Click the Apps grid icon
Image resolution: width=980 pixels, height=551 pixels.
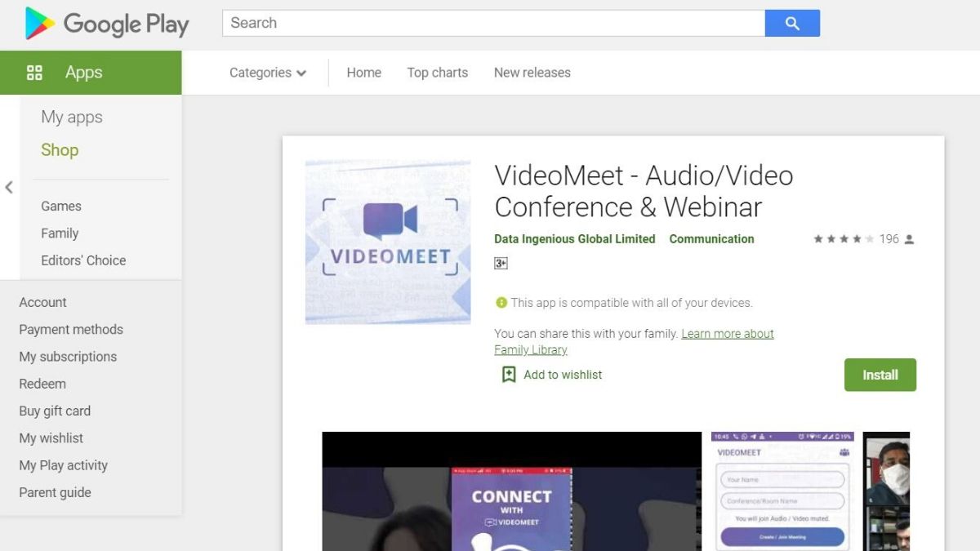tap(34, 73)
